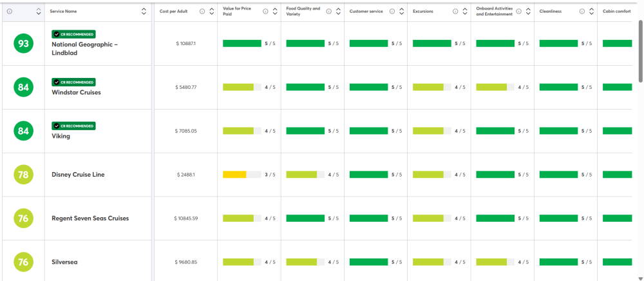
Task: Open info icon for Value for Price Paid
Action: (265, 12)
